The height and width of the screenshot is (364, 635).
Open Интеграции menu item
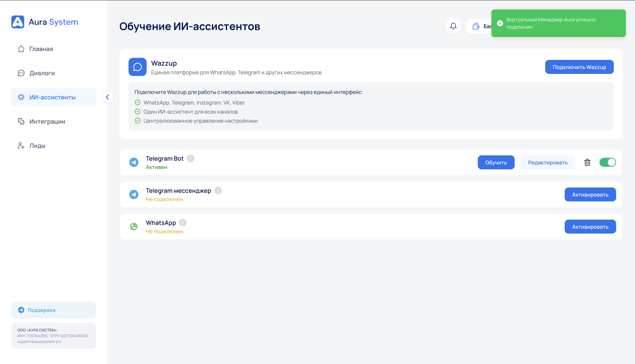pos(47,122)
